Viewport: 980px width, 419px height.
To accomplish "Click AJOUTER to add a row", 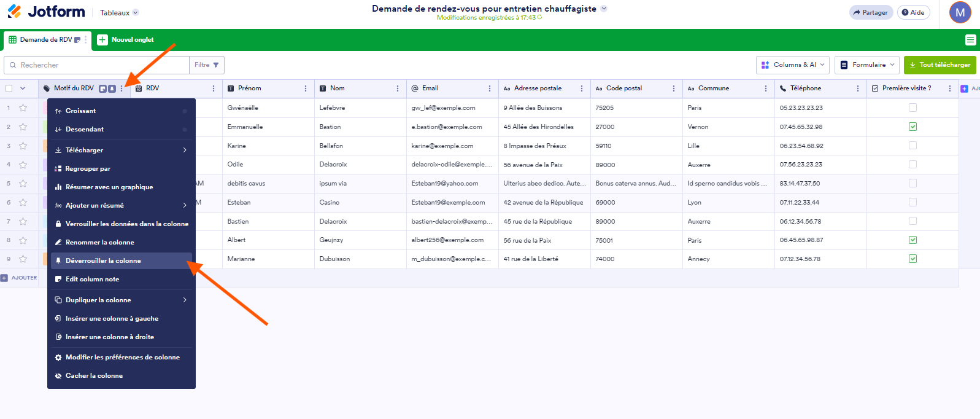I will pyautogui.click(x=20, y=278).
